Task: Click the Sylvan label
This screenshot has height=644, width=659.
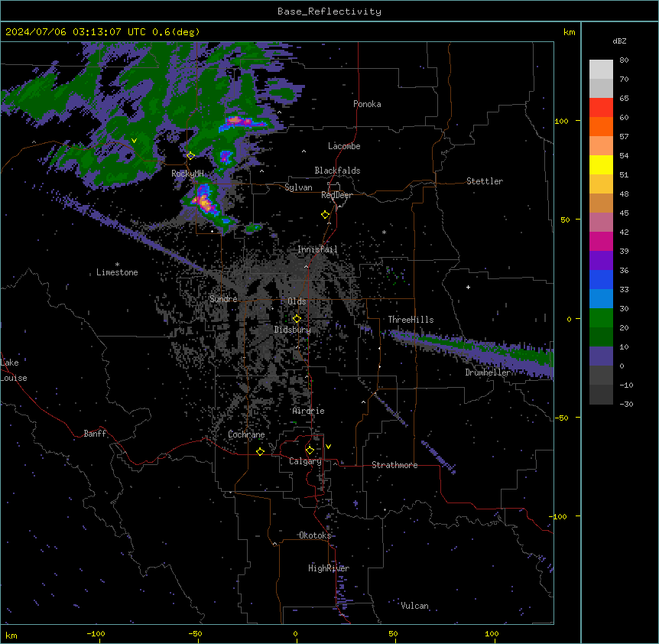Action: click(298, 187)
